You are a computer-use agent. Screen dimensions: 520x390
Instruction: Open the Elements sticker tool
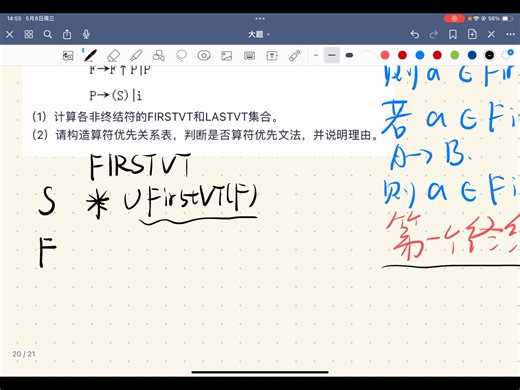pyautogui.click(x=204, y=55)
